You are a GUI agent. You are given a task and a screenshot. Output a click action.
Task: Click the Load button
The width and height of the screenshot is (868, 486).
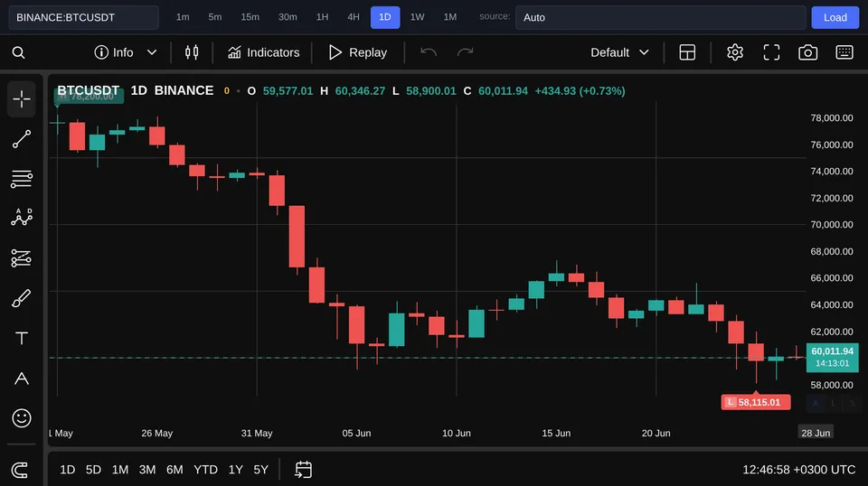click(x=835, y=17)
